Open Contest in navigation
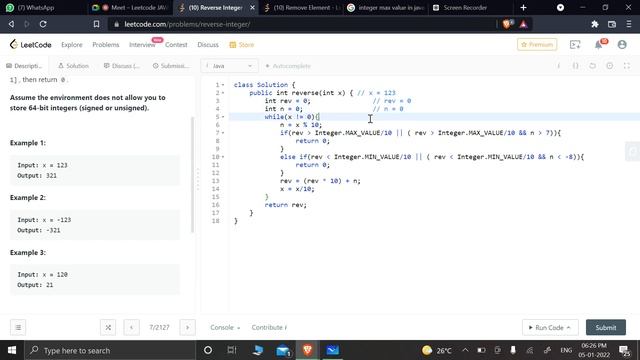This screenshot has width=640, height=360. click(x=176, y=44)
